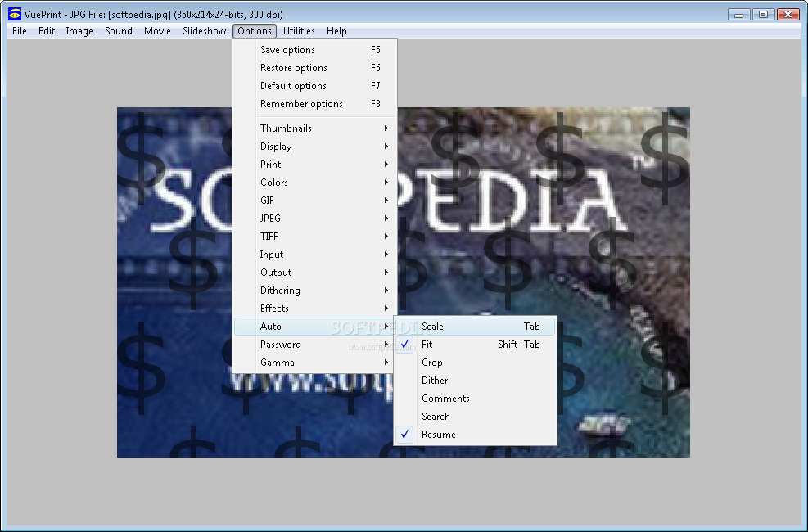Open the Image menu
808x532 pixels.
pyautogui.click(x=79, y=31)
